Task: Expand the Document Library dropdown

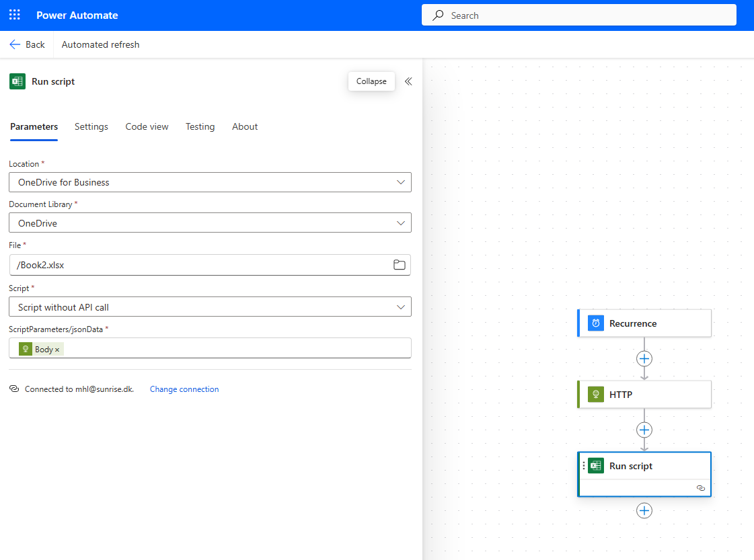Action: 401,223
